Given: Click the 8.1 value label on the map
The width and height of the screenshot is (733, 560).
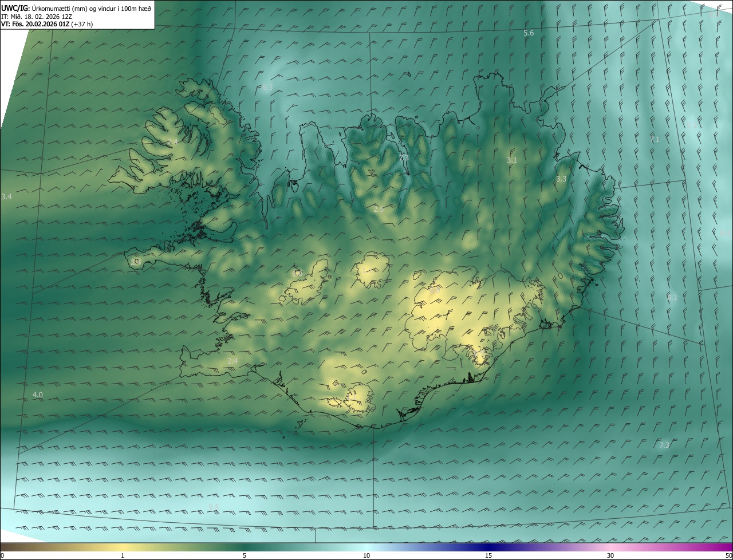Looking at the screenshot, I should pyautogui.click(x=672, y=298).
